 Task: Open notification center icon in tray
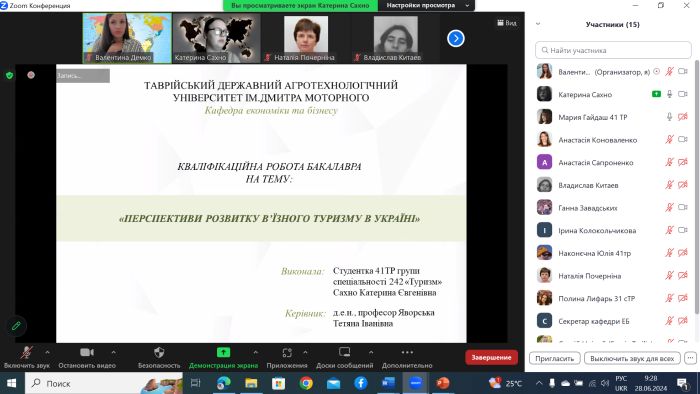coord(683,383)
